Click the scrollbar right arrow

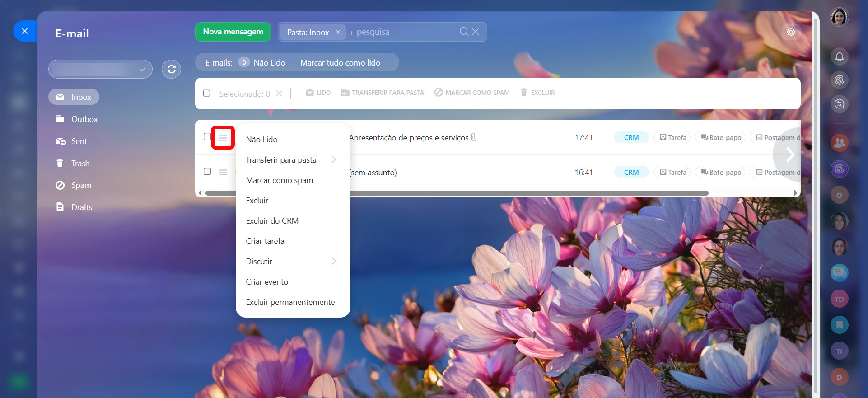point(796,193)
